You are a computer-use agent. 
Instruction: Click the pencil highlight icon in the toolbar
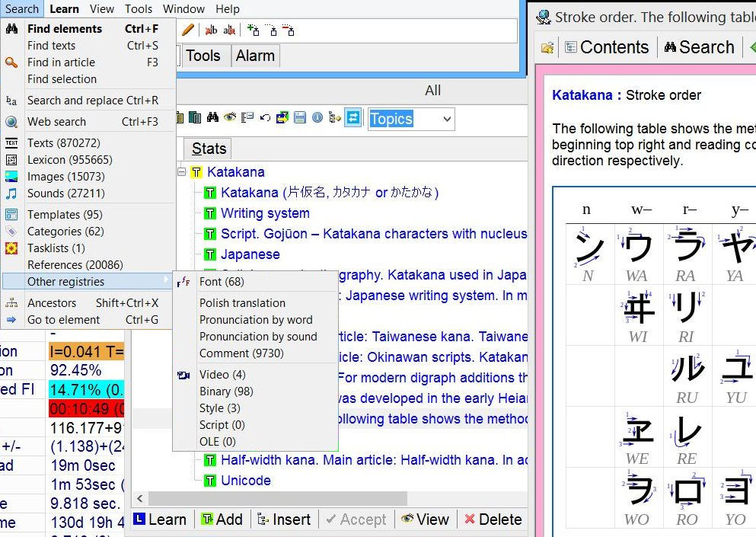pos(188,30)
